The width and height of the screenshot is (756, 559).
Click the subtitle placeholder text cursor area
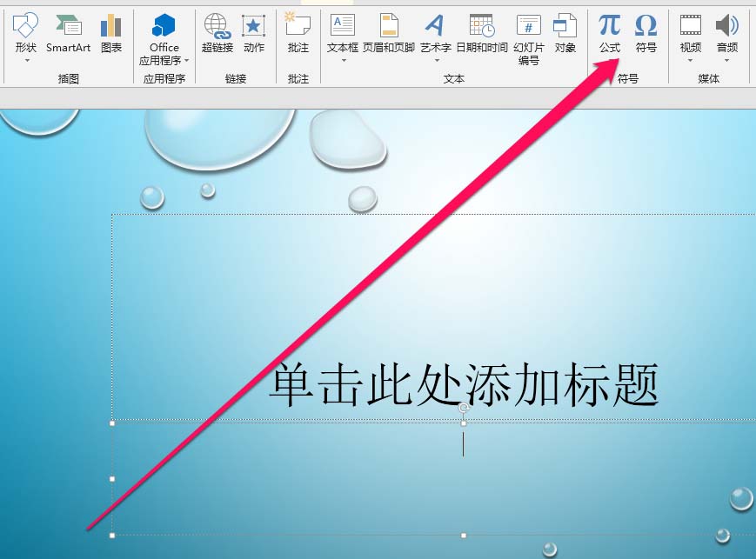tap(464, 444)
